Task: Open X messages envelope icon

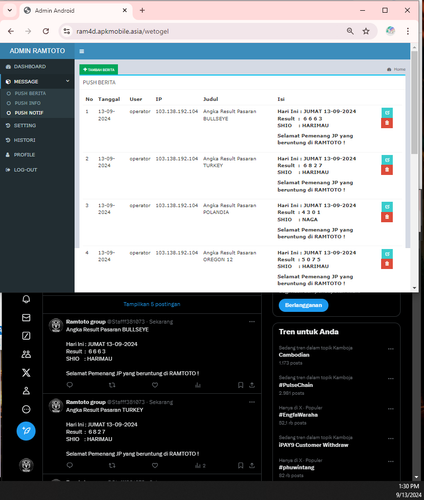Action: pyautogui.click(x=26, y=318)
